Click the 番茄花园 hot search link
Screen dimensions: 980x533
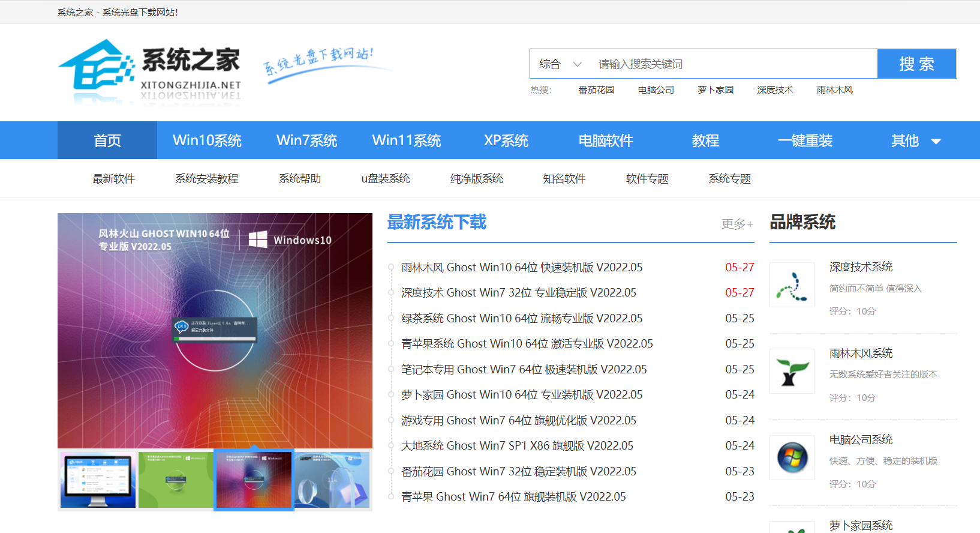(596, 90)
